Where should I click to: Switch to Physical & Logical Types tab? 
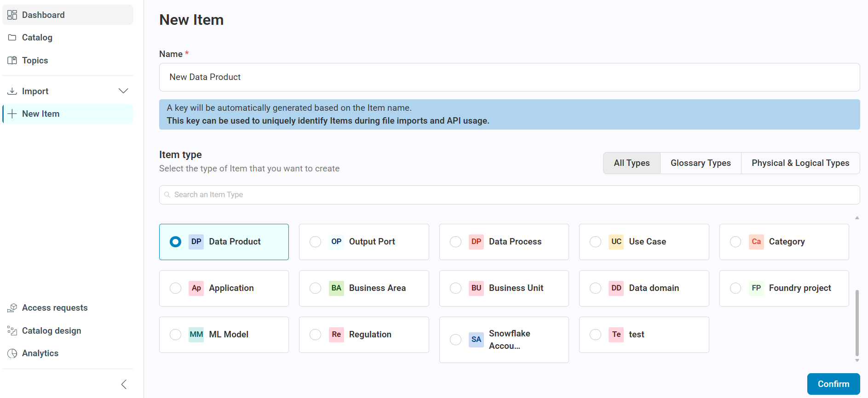coord(800,163)
